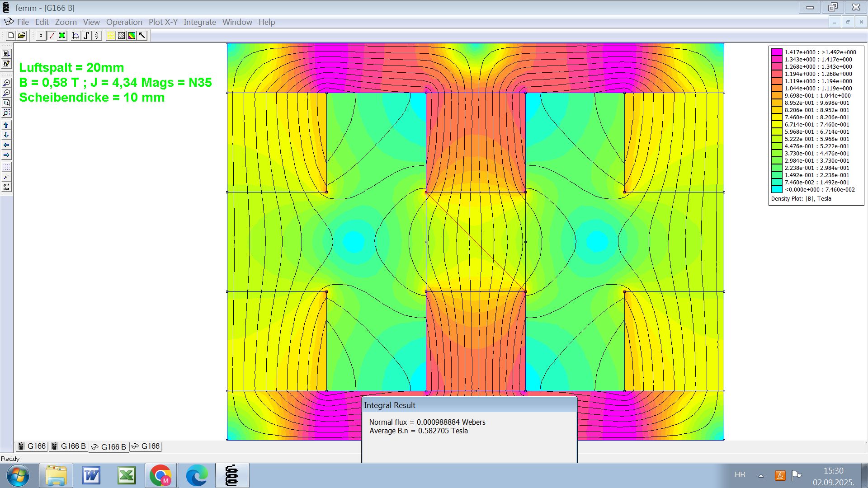Viewport: 868px width, 488px height.
Task: Open the Integrate menu
Action: click(199, 22)
